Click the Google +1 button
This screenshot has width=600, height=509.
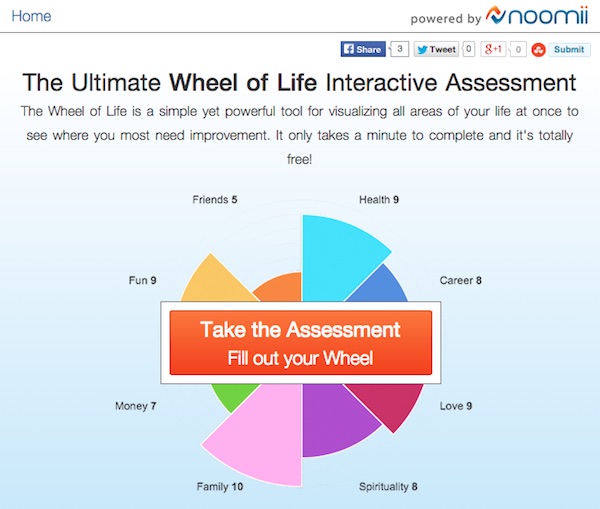tap(493, 49)
